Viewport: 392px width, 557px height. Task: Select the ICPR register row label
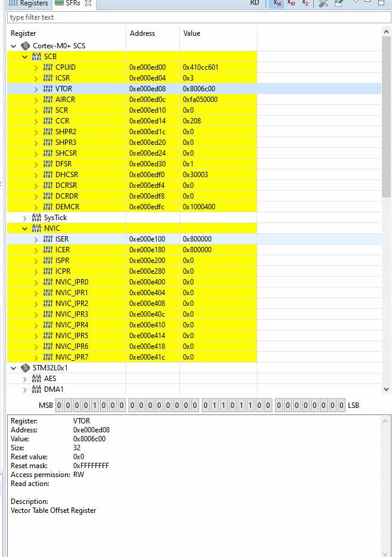pos(63,271)
